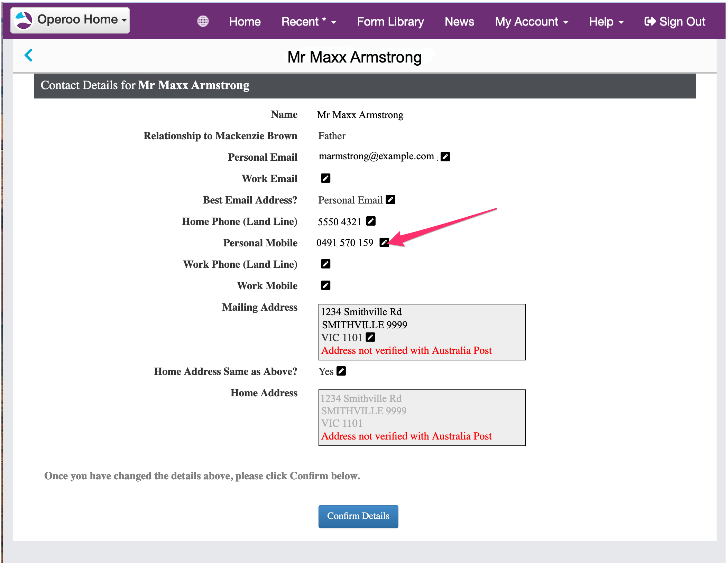Click the Work Mobile edit pencil
The height and width of the screenshot is (566, 728).
[x=325, y=285]
